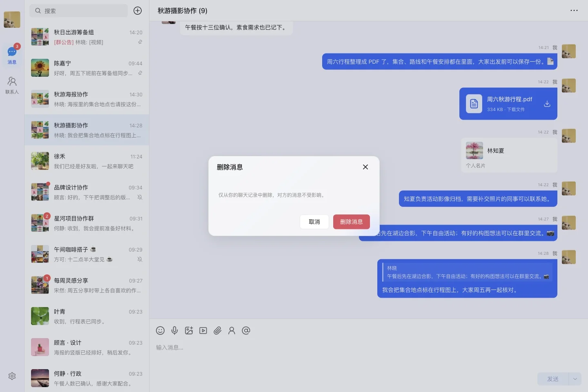The width and height of the screenshot is (588, 392).
Task: Confirm with the red 删除消息 button
Action: (351, 222)
